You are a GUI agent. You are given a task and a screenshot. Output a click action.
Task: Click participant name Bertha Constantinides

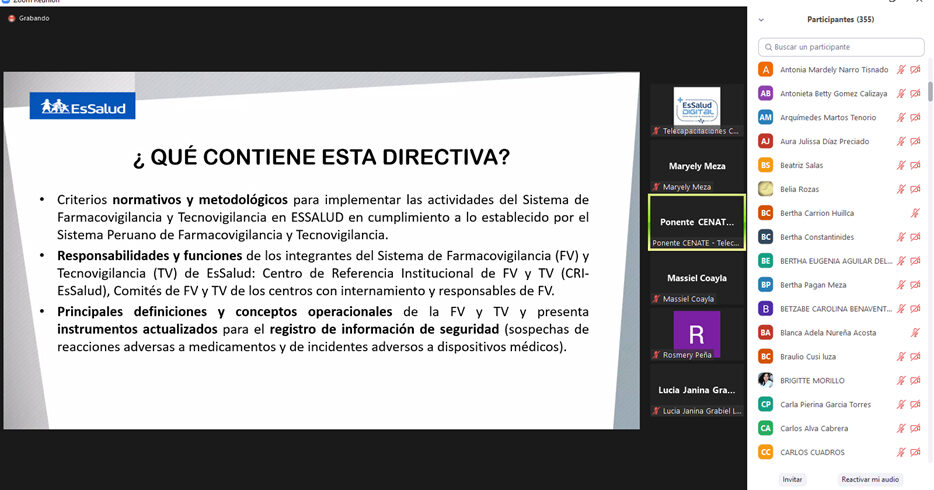(x=817, y=237)
